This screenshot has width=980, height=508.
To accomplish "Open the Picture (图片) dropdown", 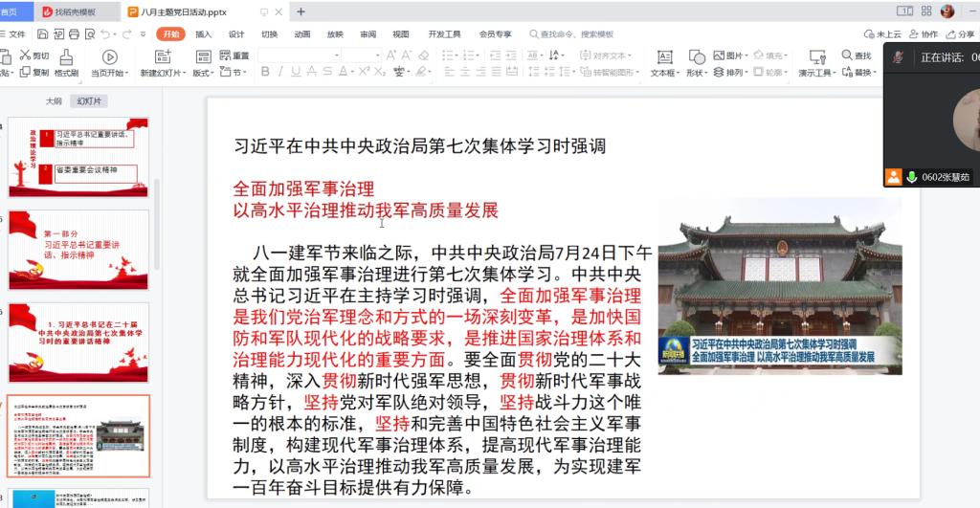I will (735, 55).
